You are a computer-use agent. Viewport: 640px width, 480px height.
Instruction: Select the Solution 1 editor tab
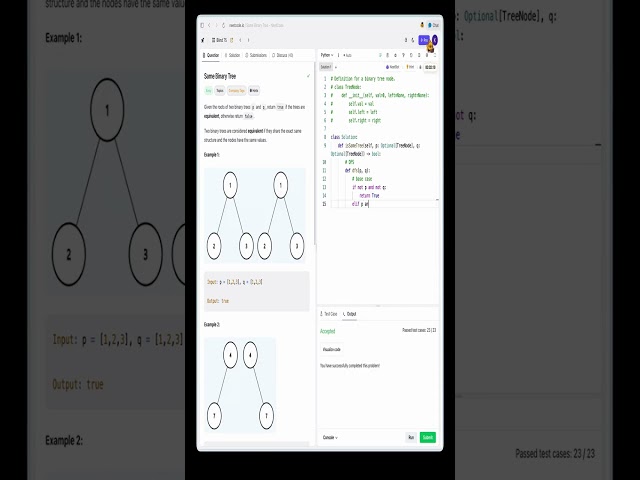tap(326, 67)
